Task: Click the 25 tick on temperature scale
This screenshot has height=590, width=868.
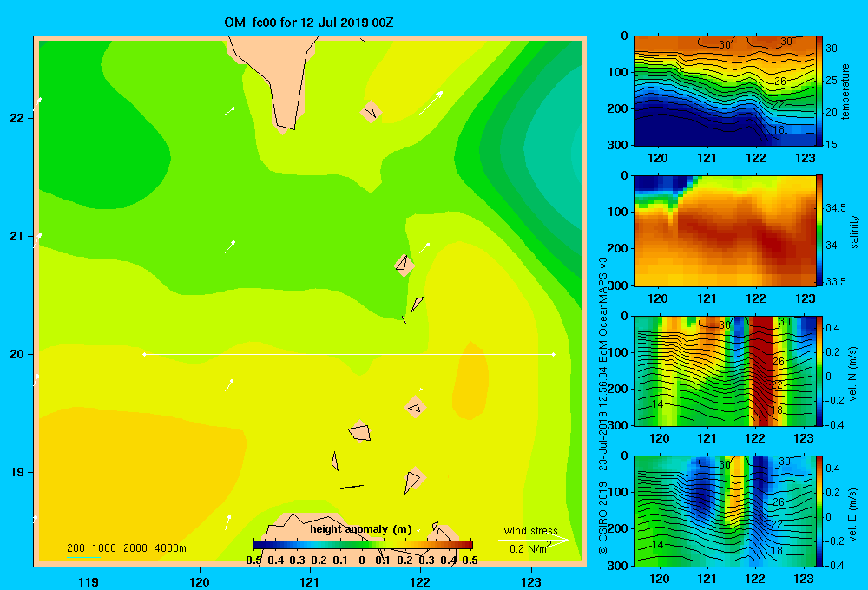Action: (x=832, y=80)
